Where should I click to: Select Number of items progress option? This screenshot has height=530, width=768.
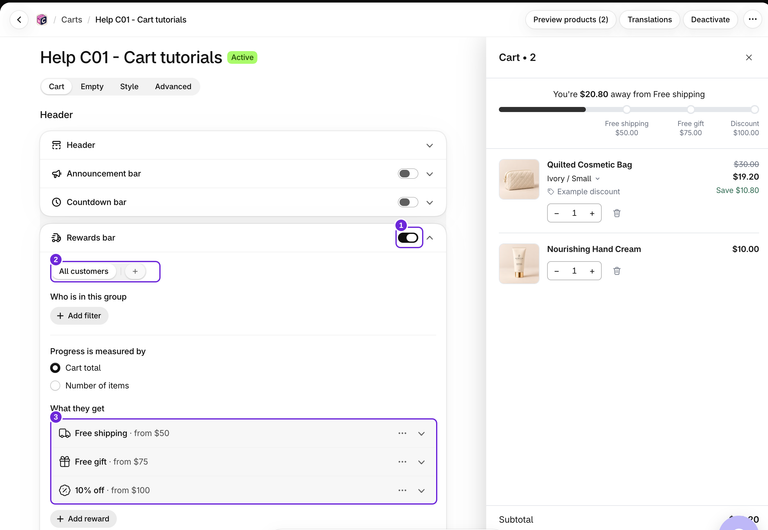55,386
